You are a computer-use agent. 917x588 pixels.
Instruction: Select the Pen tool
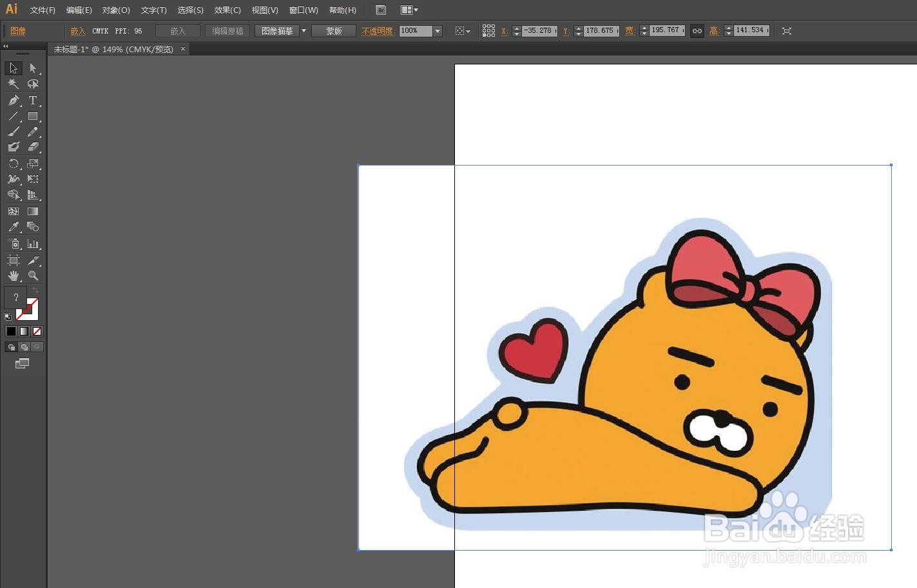click(x=14, y=100)
